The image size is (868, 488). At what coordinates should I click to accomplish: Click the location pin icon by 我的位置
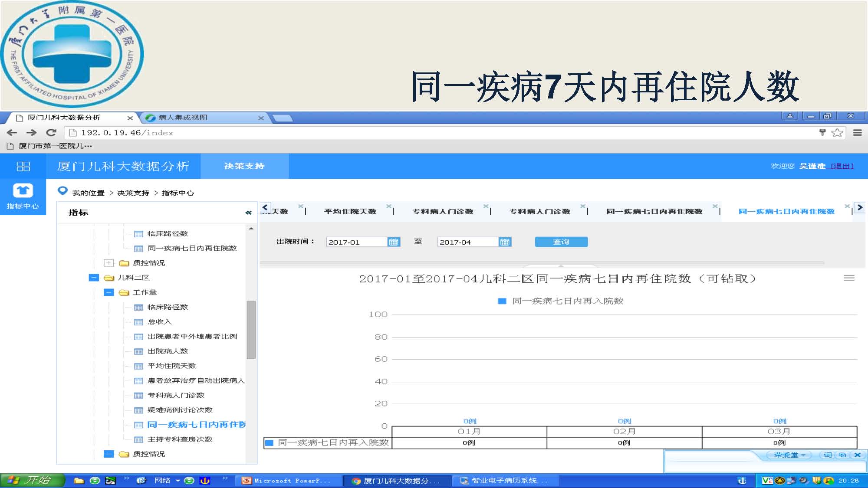click(x=62, y=191)
